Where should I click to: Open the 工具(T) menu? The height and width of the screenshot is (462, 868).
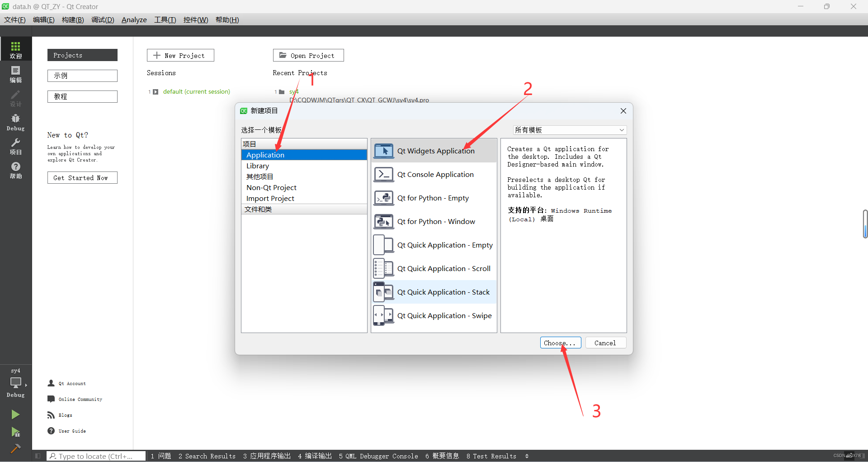pos(165,20)
